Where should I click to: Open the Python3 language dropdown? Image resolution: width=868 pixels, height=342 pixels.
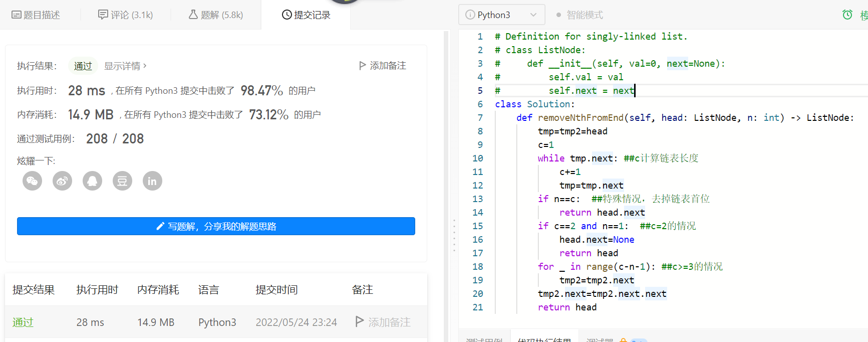click(501, 15)
